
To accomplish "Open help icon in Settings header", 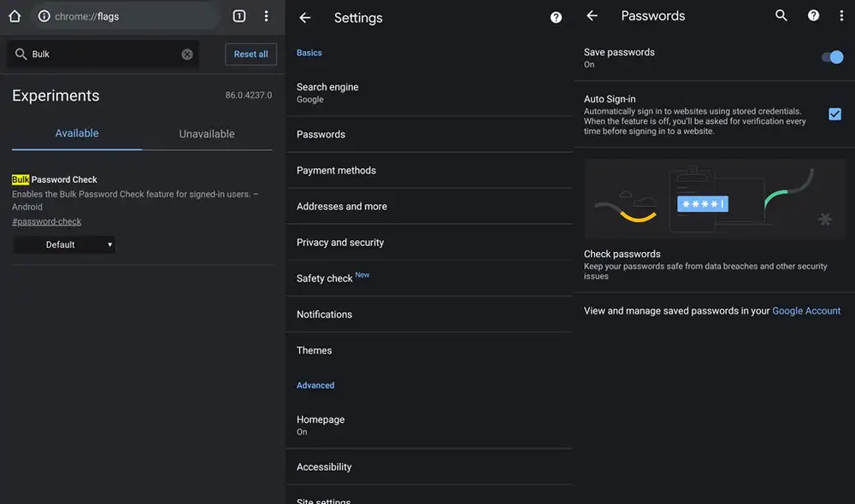I will click(x=556, y=18).
